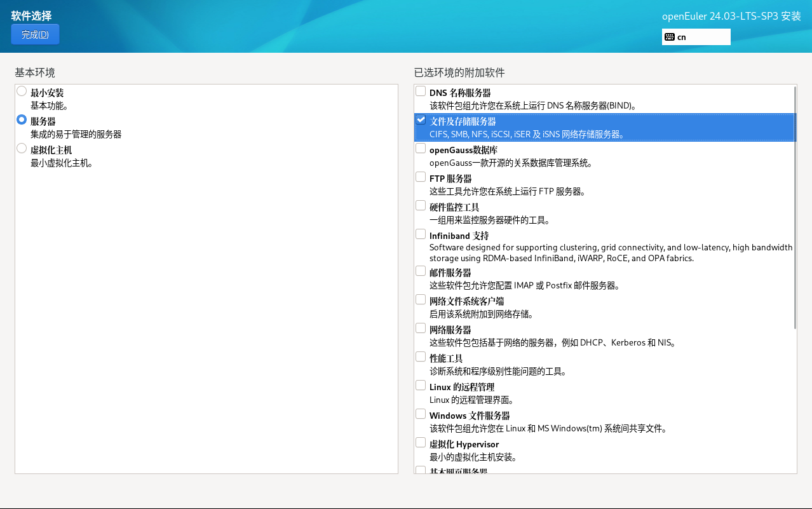Check the Linux 的远程管理 checkbox
This screenshot has height=509, width=812.
[421, 386]
